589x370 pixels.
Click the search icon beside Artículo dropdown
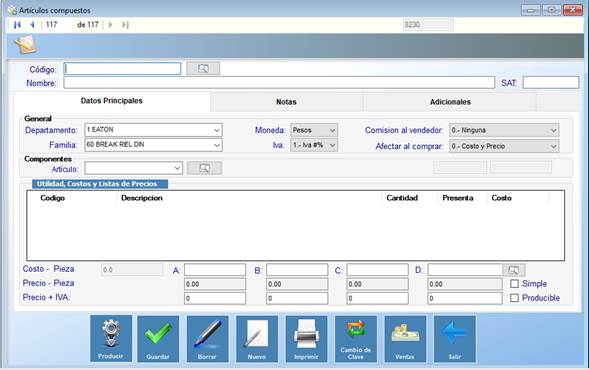click(x=204, y=168)
